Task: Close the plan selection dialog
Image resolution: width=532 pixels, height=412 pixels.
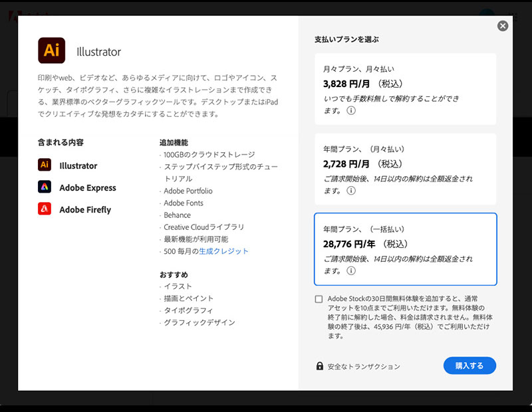Action: coord(503,26)
